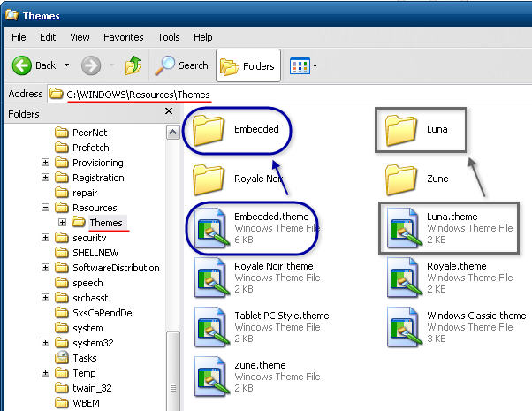
Task: Select the Luna folder icon
Action: click(x=400, y=130)
